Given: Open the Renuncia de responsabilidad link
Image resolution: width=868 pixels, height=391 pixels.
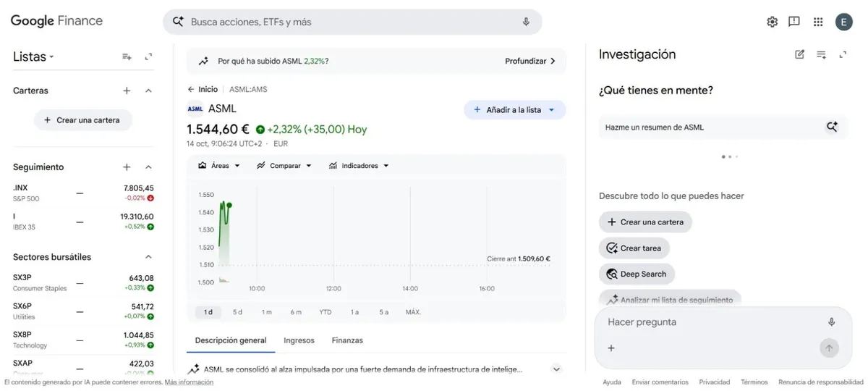Looking at the screenshot, I should (x=821, y=382).
